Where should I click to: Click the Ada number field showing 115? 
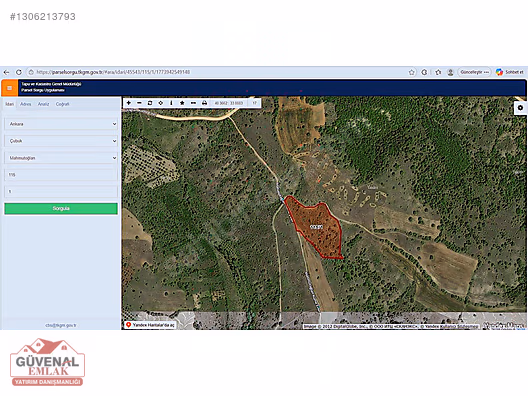point(61,174)
